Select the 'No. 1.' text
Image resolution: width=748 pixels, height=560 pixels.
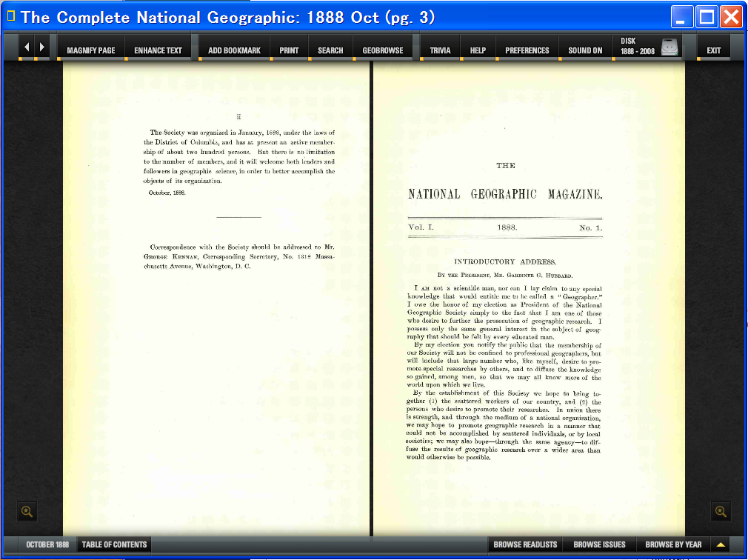click(591, 228)
